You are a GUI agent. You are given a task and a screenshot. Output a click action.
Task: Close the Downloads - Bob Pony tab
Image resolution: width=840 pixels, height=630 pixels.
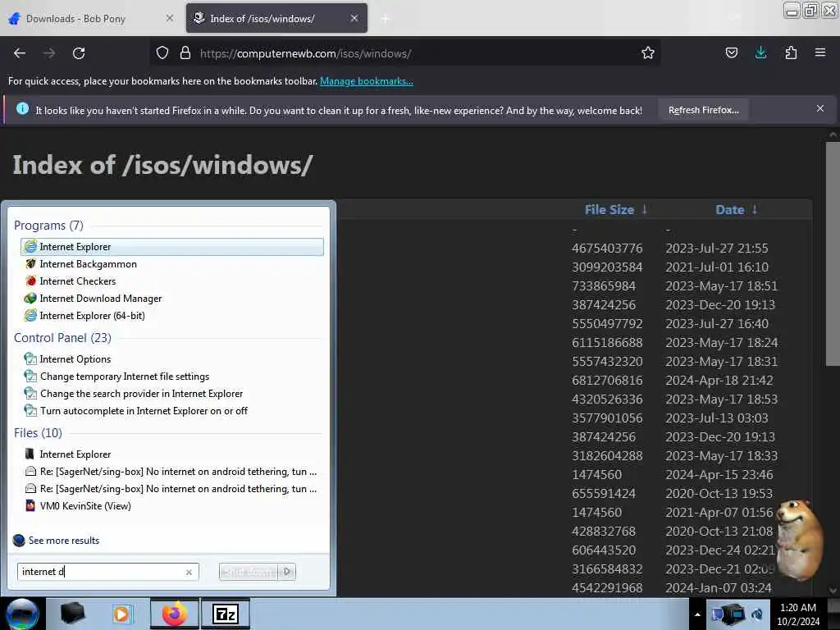pyautogui.click(x=169, y=18)
